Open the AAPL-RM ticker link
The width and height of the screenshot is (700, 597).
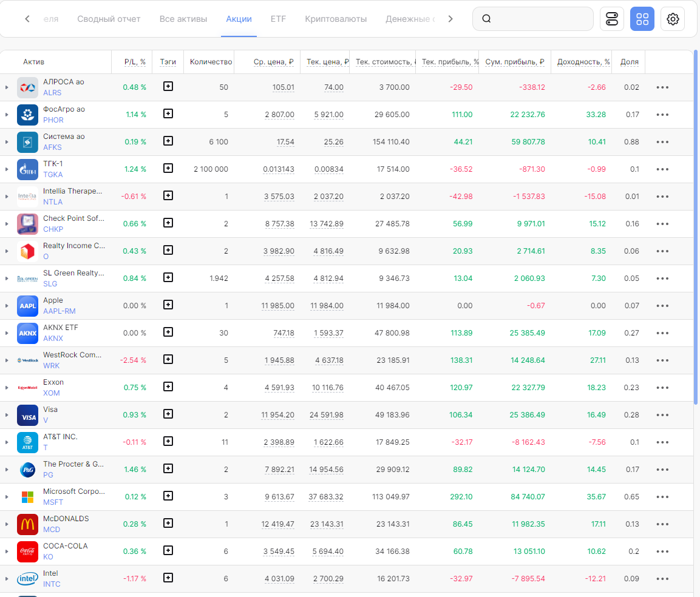pyautogui.click(x=59, y=311)
